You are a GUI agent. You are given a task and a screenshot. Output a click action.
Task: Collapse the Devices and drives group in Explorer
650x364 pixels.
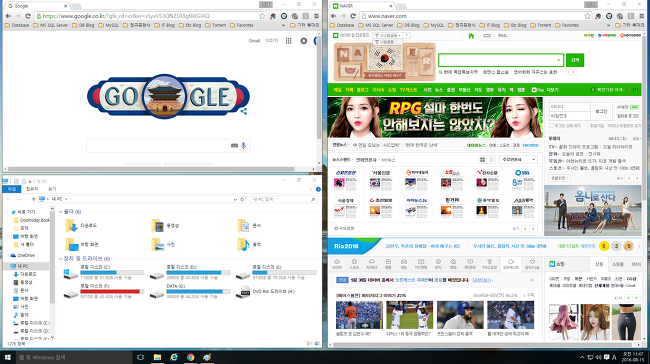click(x=61, y=259)
